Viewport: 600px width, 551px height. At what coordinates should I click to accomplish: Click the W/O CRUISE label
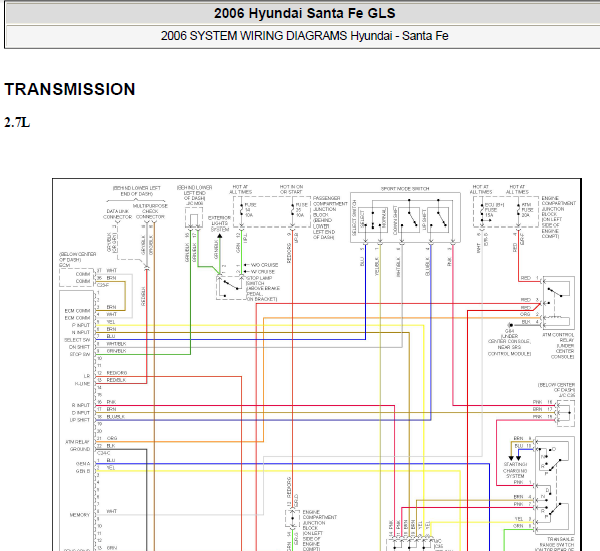click(x=264, y=265)
